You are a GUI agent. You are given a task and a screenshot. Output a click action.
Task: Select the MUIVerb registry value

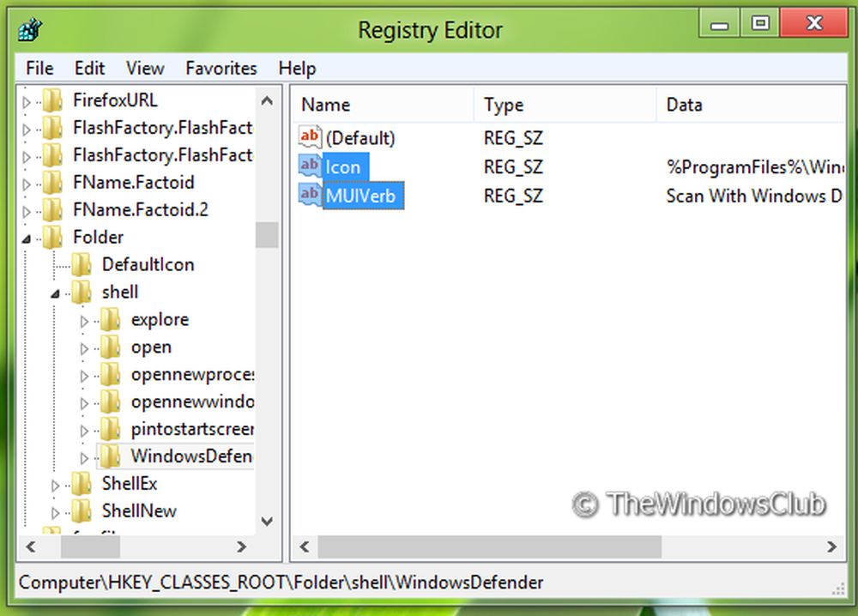pos(364,196)
